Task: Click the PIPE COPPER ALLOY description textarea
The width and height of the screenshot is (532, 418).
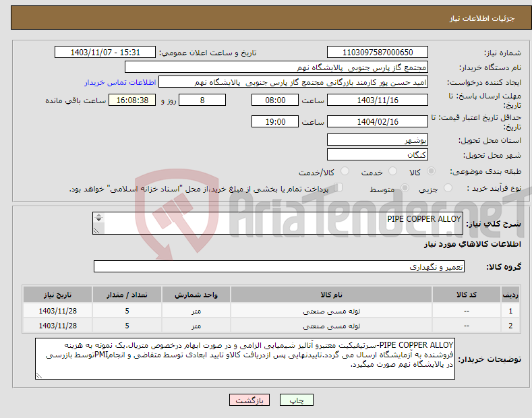Action: pos(278,223)
